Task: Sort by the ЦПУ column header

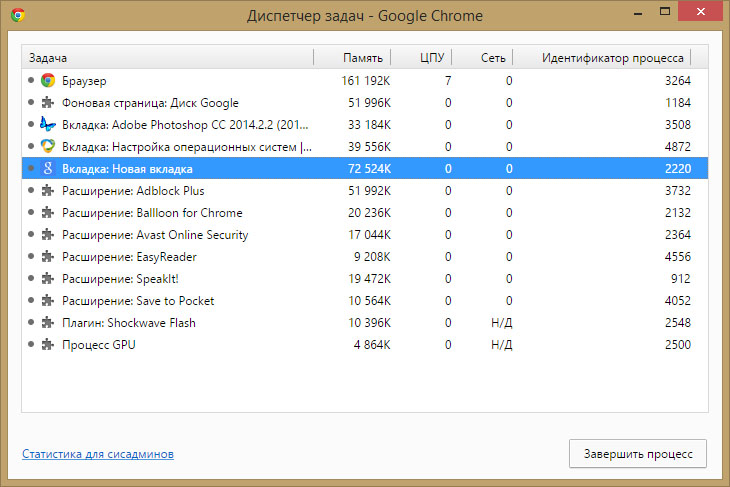Action: click(x=421, y=57)
